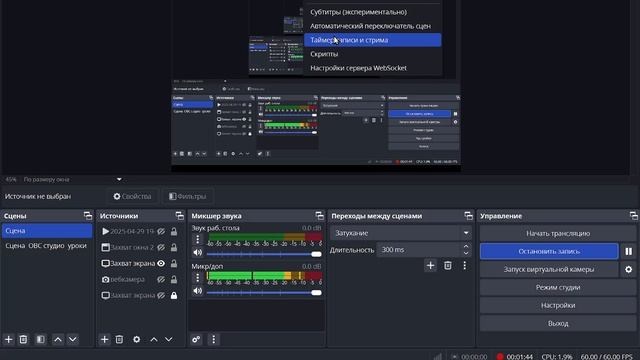Stop recording via Остановить запись
This screenshot has height=360, width=640.
(549, 251)
